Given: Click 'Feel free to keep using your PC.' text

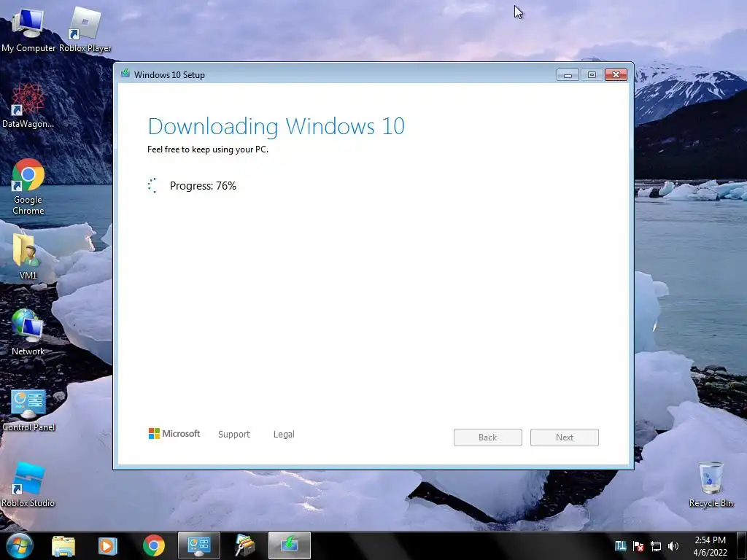Looking at the screenshot, I should [208, 149].
